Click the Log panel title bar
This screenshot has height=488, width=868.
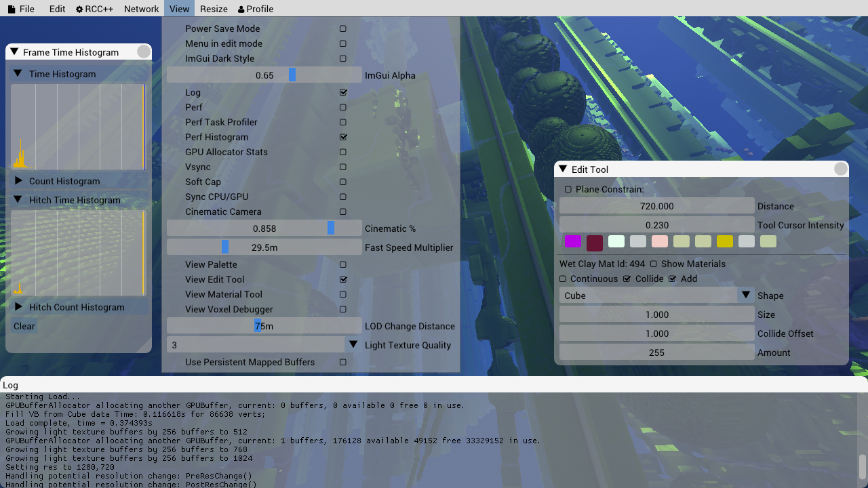coord(434,385)
